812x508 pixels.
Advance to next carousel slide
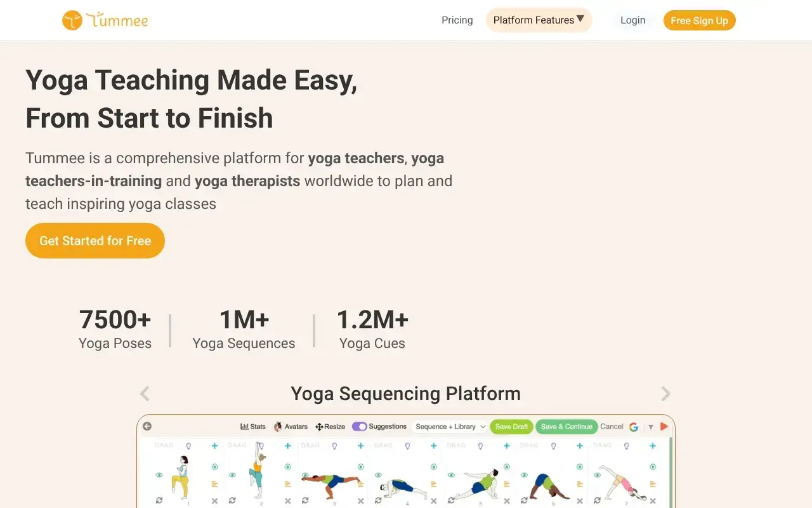pyautogui.click(x=665, y=394)
